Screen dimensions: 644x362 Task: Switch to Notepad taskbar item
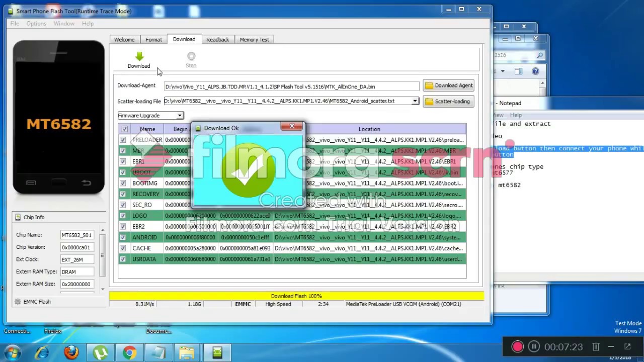click(158, 353)
